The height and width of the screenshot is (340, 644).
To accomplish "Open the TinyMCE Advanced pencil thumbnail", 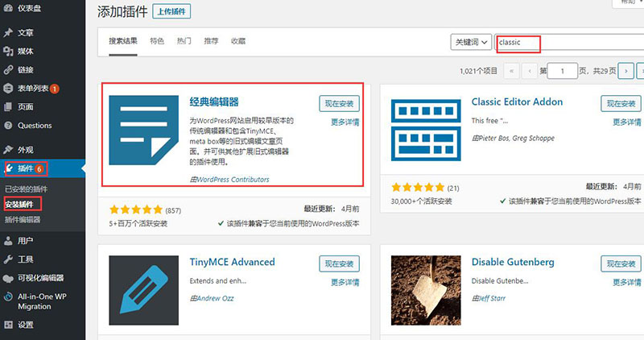I will [x=144, y=290].
